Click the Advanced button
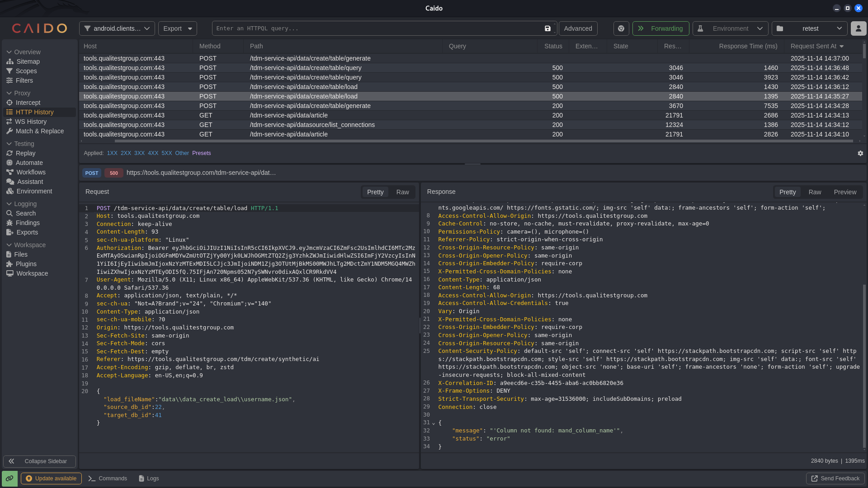The width and height of the screenshot is (868, 488). (x=578, y=28)
